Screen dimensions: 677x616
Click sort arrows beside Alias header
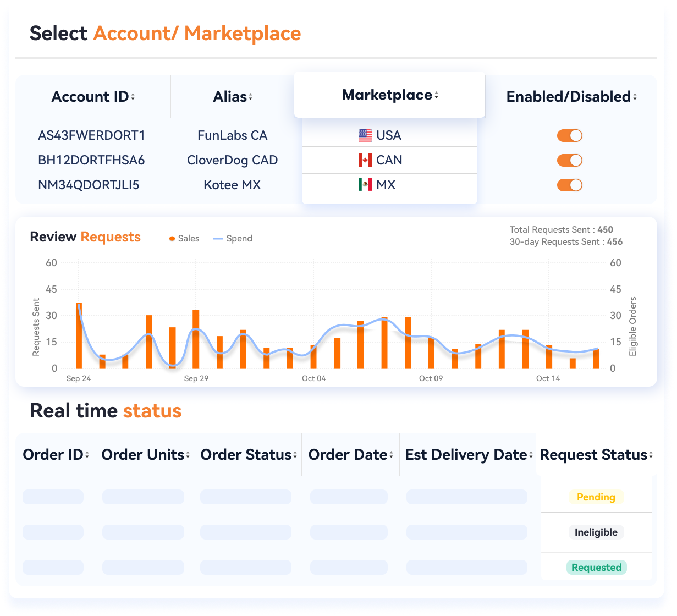click(251, 97)
